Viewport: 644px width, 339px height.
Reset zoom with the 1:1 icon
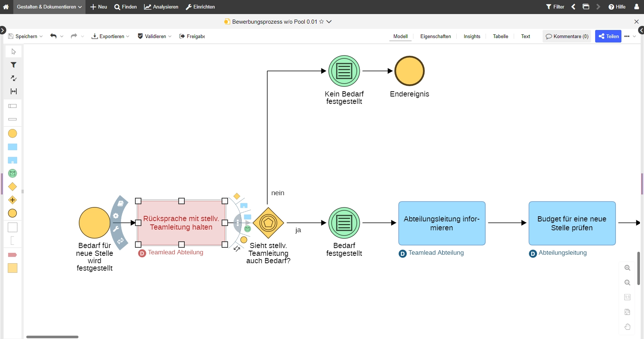(627, 297)
